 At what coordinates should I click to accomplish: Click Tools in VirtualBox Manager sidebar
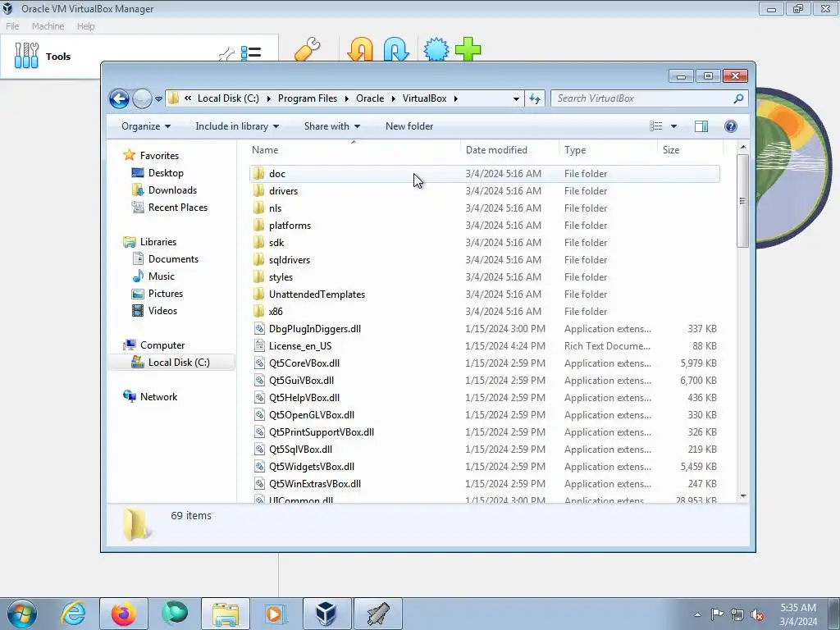click(x=58, y=57)
